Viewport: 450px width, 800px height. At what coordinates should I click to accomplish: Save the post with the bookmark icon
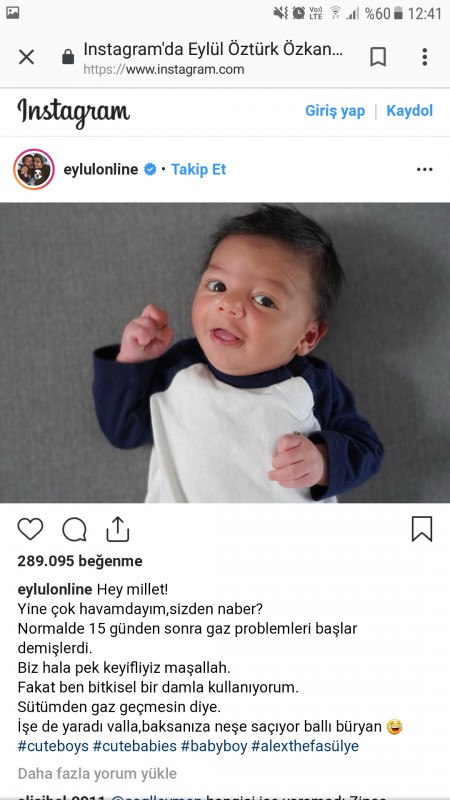[422, 529]
